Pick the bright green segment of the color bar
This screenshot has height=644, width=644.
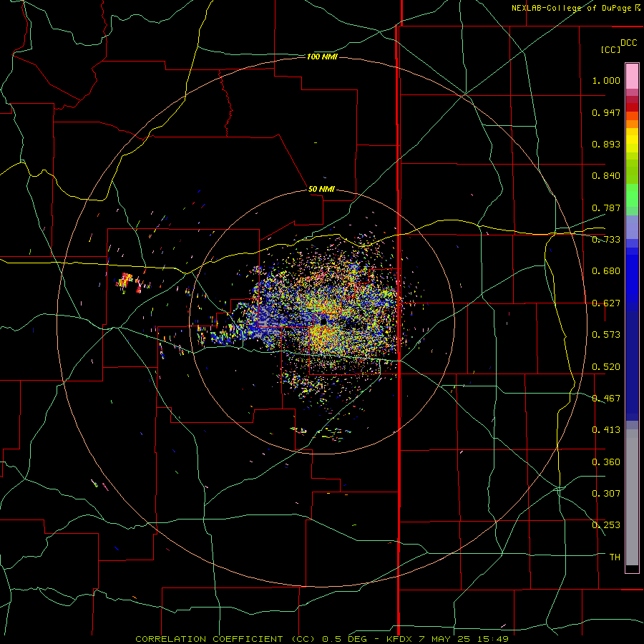point(632,195)
